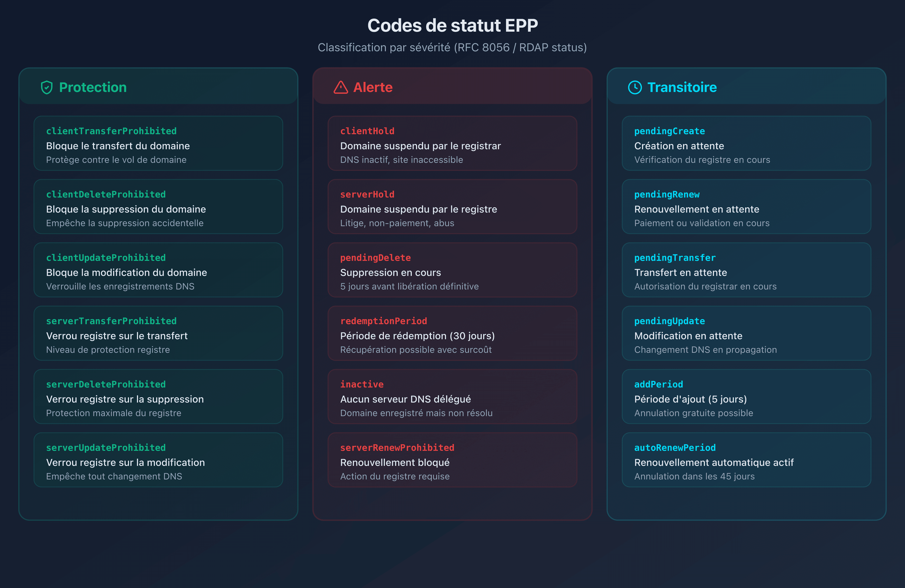Click text Litige, non-paiement, abus
The image size is (905, 588).
pyautogui.click(x=397, y=223)
